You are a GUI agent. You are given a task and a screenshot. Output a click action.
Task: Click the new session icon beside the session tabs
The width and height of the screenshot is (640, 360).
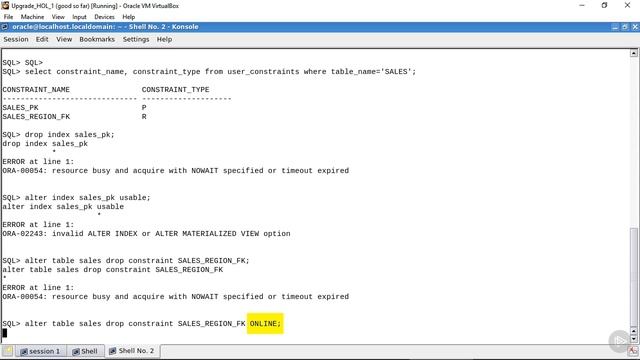click(8, 351)
